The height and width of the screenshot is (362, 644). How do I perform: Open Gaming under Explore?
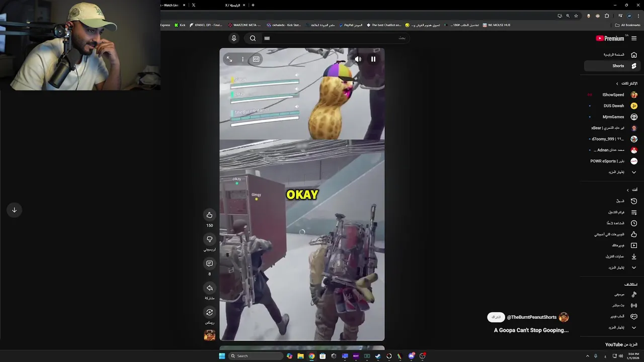pyautogui.click(x=612, y=316)
